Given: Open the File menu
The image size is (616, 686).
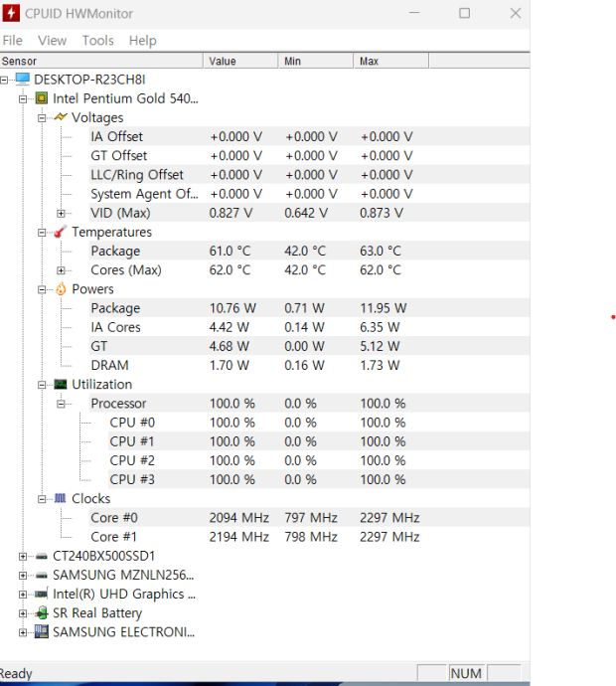Looking at the screenshot, I should click(x=12, y=40).
